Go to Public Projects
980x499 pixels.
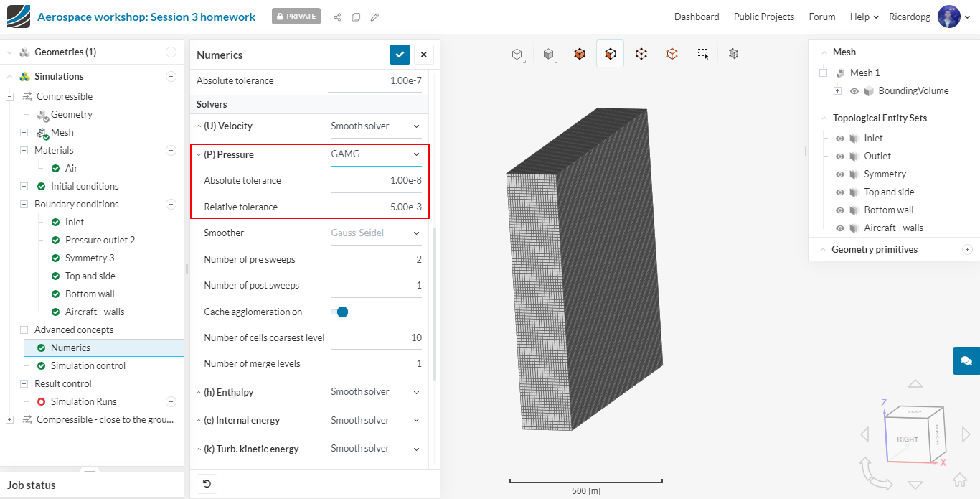(x=763, y=17)
